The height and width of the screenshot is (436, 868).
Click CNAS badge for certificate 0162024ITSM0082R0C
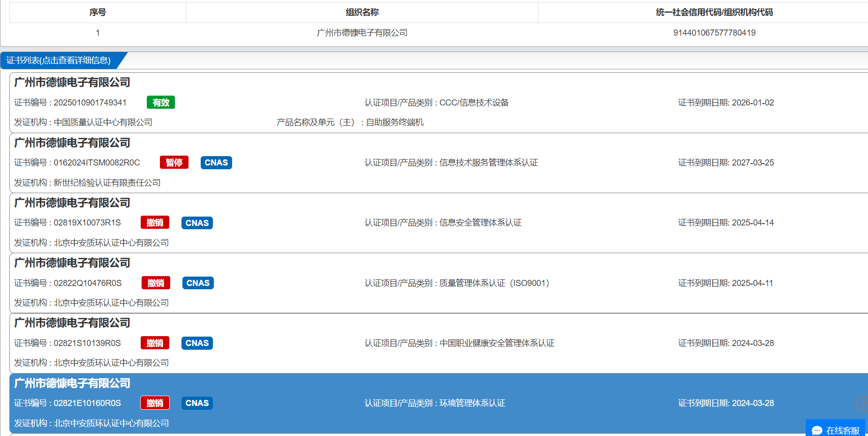coord(216,162)
